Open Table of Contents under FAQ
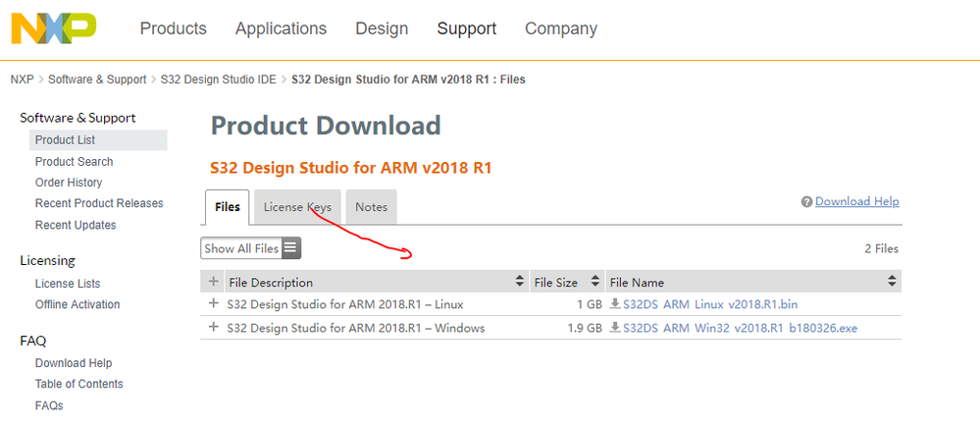Viewport: 980px width, 426px height. coord(78,384)
